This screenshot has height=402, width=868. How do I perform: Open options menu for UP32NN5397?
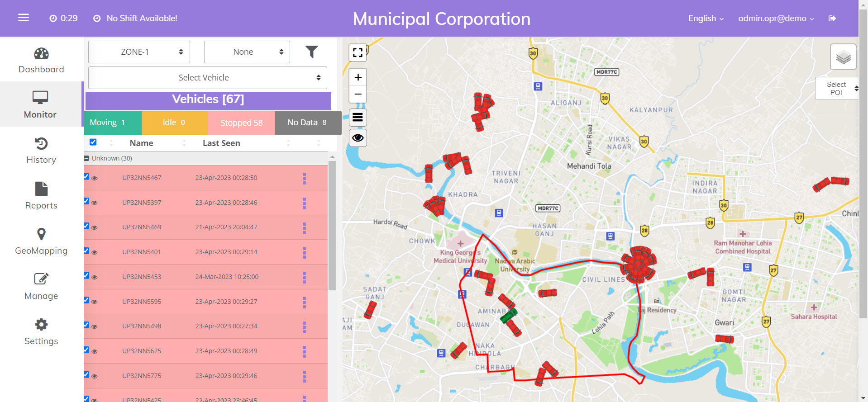[304, 203]
